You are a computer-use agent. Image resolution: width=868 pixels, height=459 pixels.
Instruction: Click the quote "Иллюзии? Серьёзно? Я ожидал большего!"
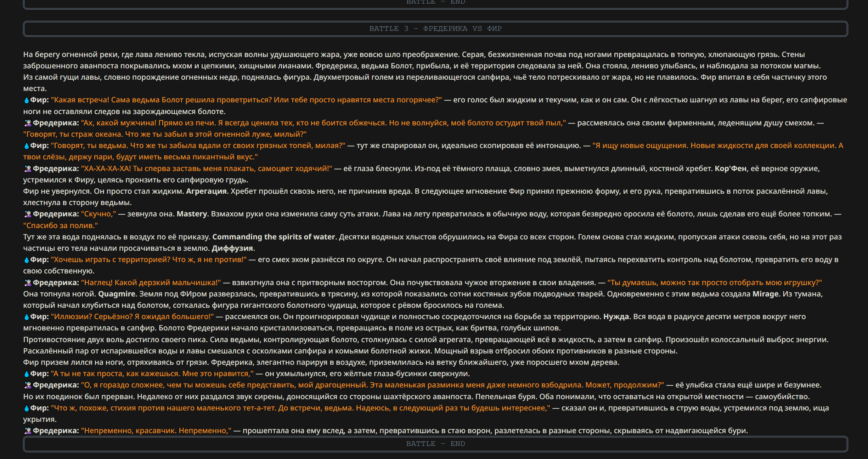tap(133, 317)
